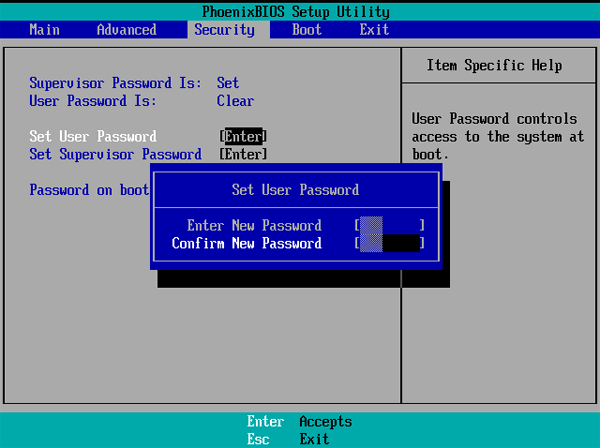The width and height of the screenshot is (600, 448).
Task: Click the Item Specific Help heading
Action: [x=494, y=65]
